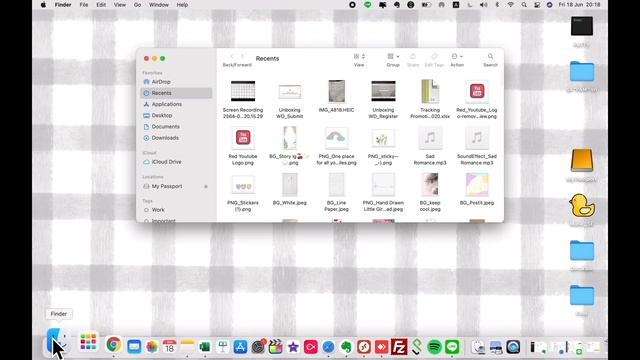Open Launchpad from the Dock
This screenshot has height=360, width=640.
coord(88,342)
